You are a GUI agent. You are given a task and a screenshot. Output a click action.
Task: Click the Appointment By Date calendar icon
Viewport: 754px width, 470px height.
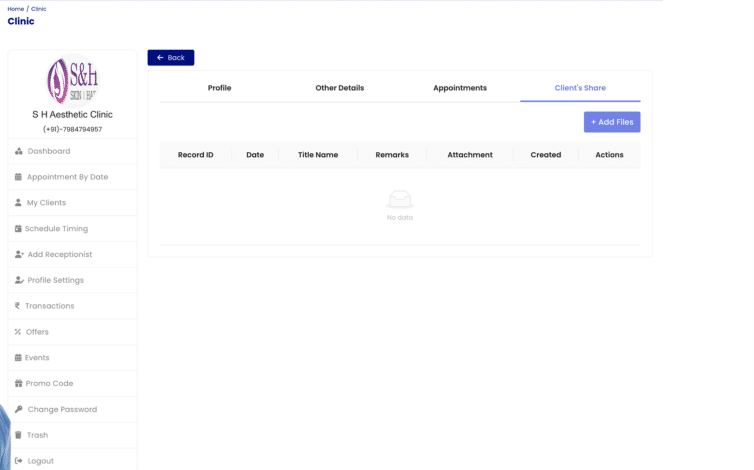tap(18, 177)
